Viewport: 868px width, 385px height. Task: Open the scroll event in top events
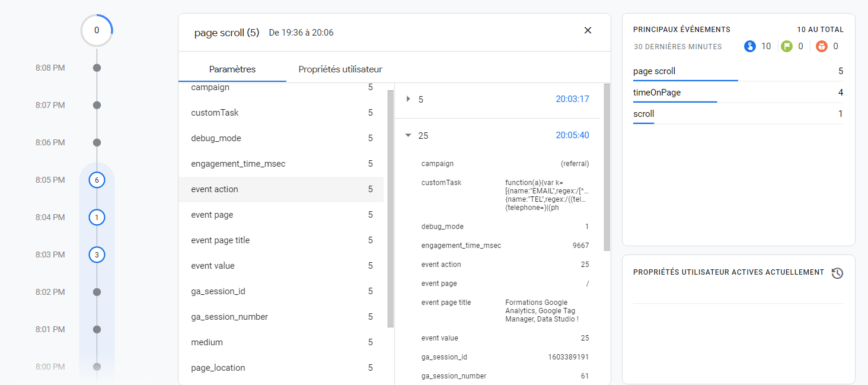(x=644, y=114)
